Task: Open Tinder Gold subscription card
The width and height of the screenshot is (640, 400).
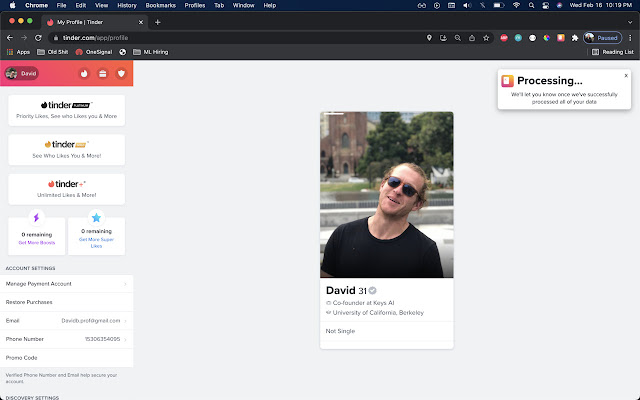Action: pos(67,150)
